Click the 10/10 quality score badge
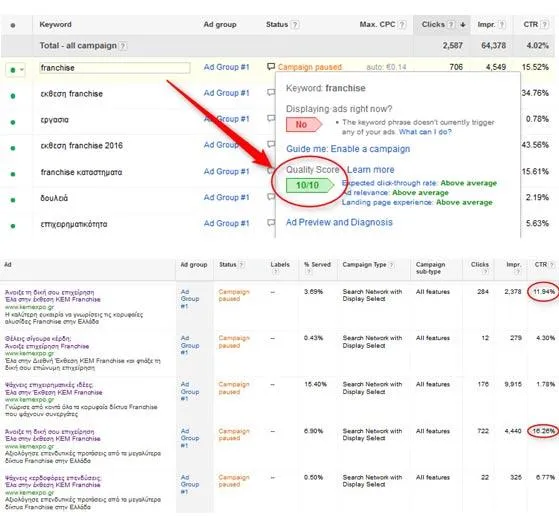This screenshot has height=516, width=559. [x=309, y=185]
